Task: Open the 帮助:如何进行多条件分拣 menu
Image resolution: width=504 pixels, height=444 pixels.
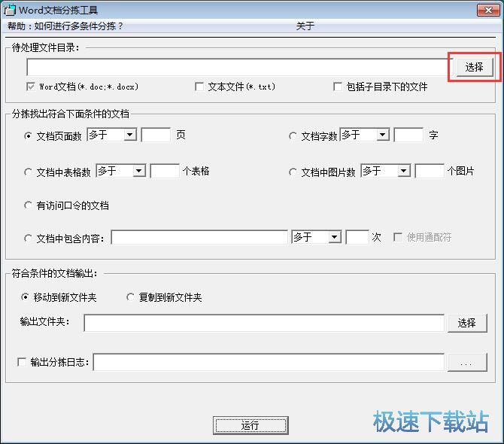Action: point(65,26)
